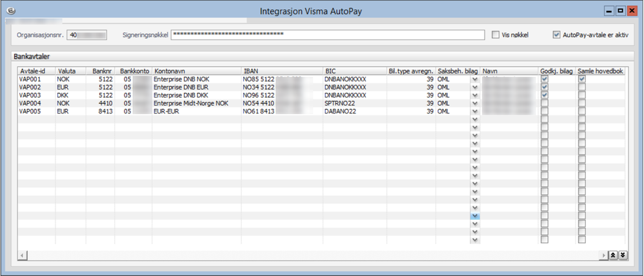Click the left arrow of horizontal scrollbar

pyautogui.click(x=22, y=255)
